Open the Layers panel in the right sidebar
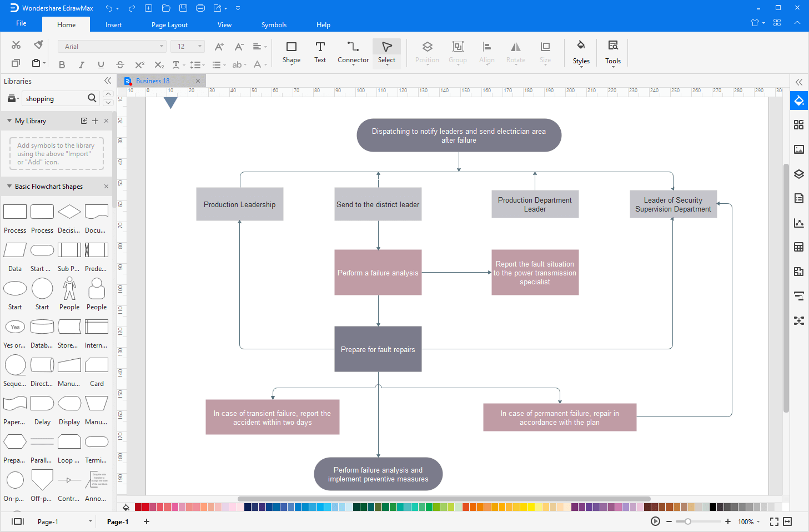809x532 pixels. [798, 174]
